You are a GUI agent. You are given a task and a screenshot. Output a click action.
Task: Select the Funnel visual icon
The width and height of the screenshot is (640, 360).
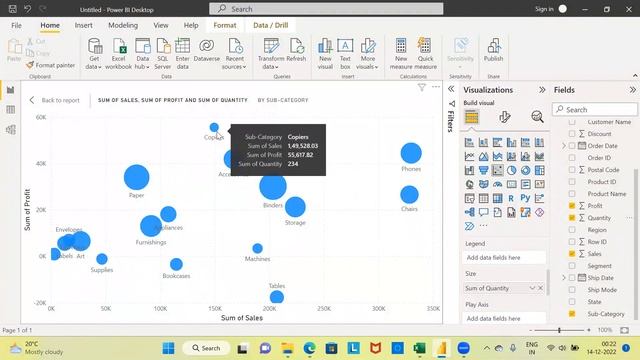point(483,170)
